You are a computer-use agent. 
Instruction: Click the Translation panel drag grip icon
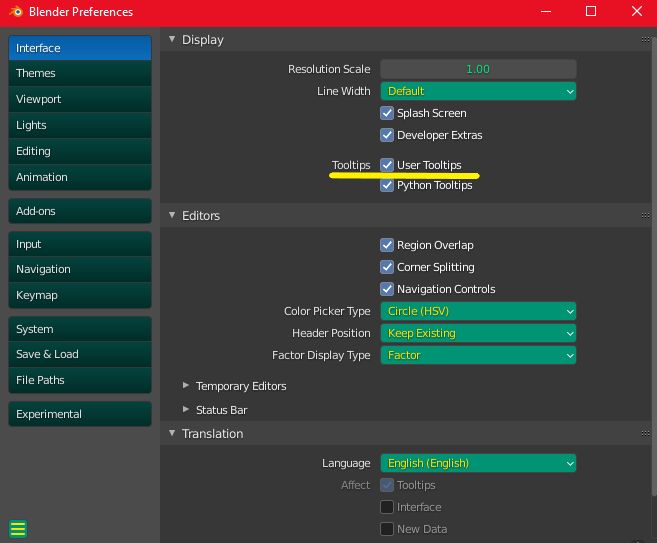pyautogui.click(x=645, y=434)
